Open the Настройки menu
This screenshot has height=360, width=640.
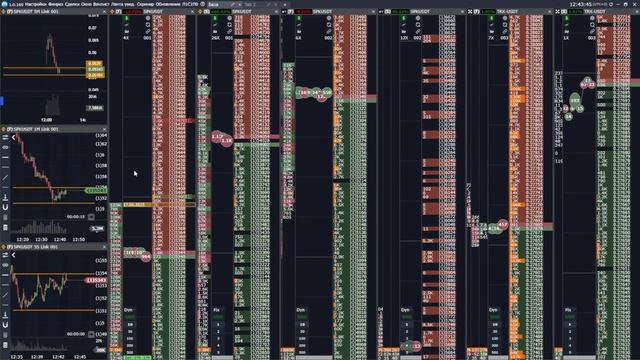(36, 4)
